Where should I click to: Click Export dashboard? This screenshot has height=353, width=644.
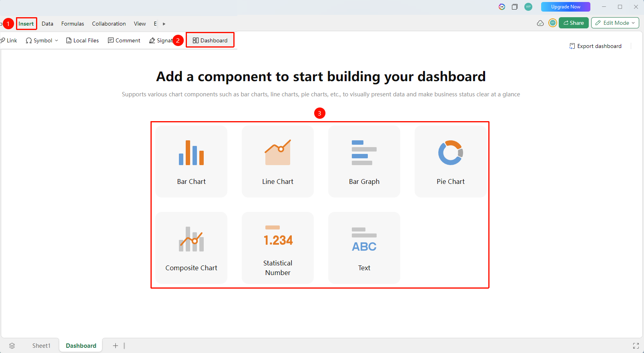pyautogui.click(x=596, y=46)
